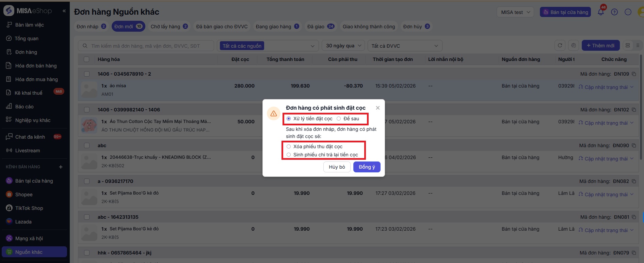The width and height of the screenshot is (644, 263).
Task: Click the MISA eShop logo
Action: [x=28, y=11]
